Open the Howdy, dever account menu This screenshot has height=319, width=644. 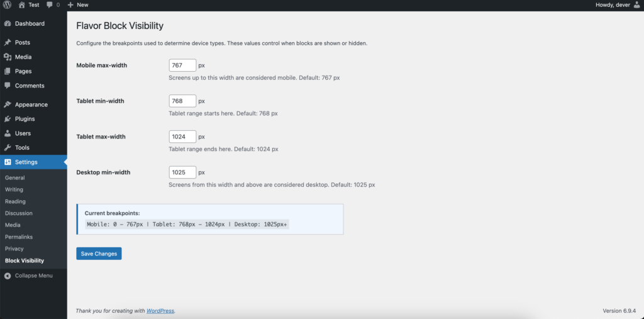(x=618, y=5)
